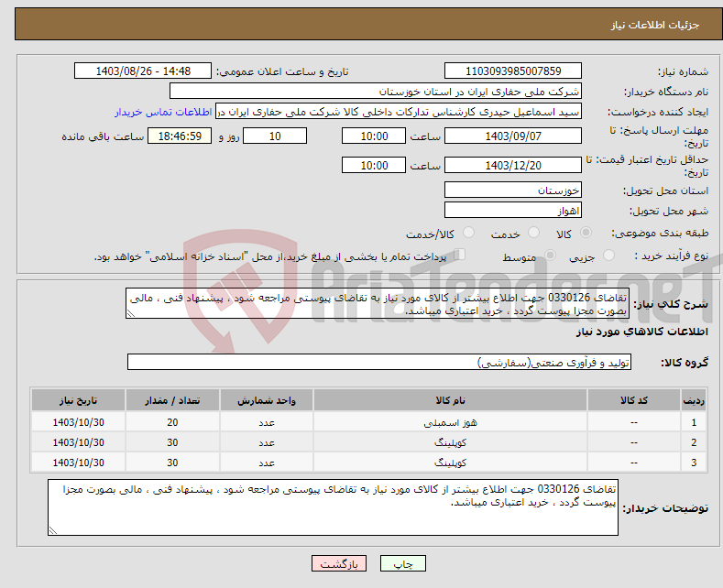This screenshot has width=723, height=588.
Task: Click the کد کالا column header
Action: [634, 400]
